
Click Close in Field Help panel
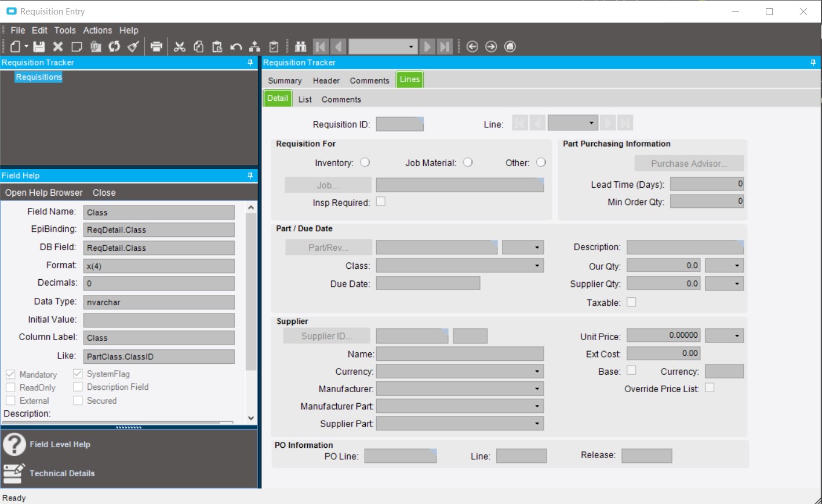tap(104, 192)
